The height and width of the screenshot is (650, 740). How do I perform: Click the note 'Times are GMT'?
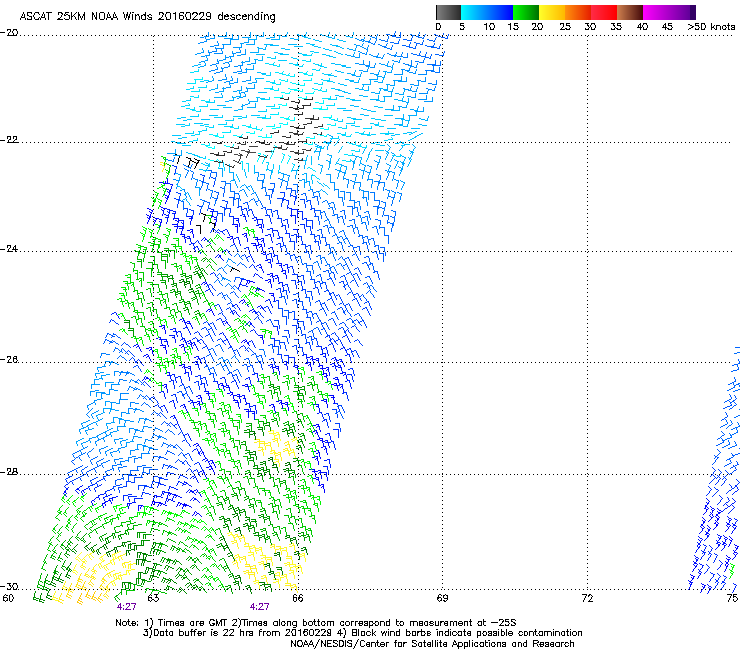coord(193,623)
